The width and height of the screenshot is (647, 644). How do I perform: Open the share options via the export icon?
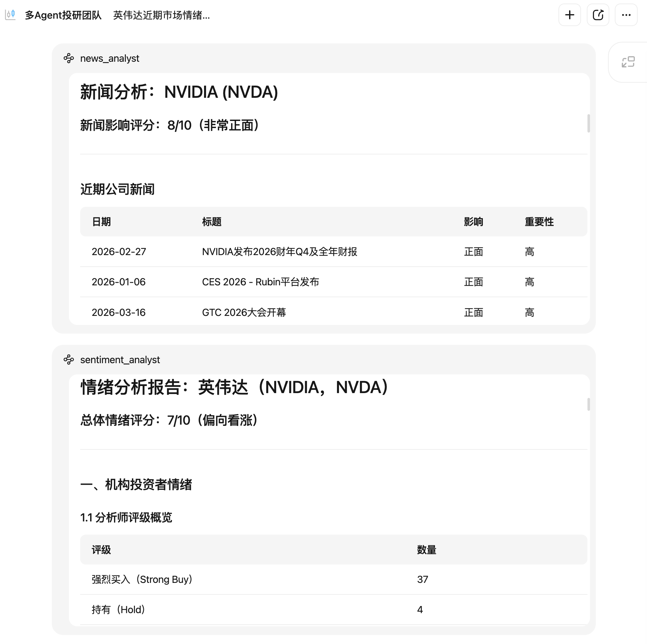598,15
